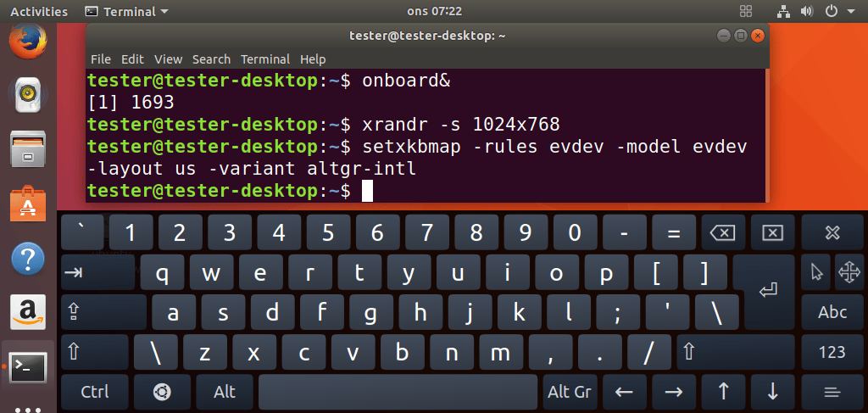Click the grid icon in the top bar

click(746, 11)
